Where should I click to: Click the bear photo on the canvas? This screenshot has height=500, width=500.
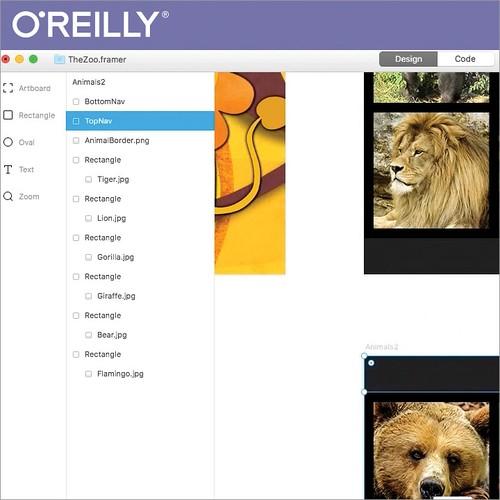[431, 450]
